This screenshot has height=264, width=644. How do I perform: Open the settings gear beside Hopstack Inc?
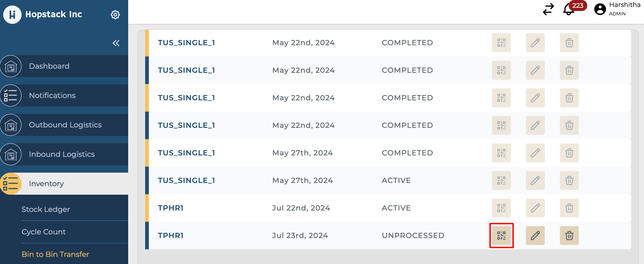115,14
